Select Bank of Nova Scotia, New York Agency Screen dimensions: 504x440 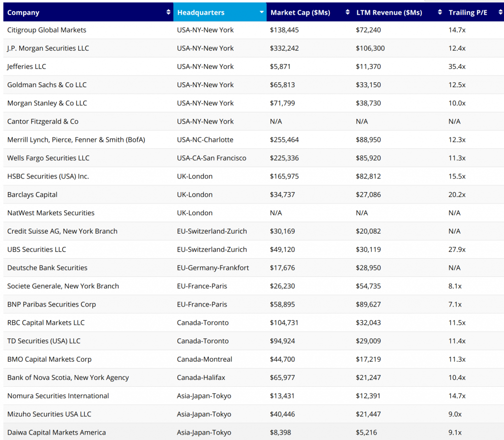[68, 377]
